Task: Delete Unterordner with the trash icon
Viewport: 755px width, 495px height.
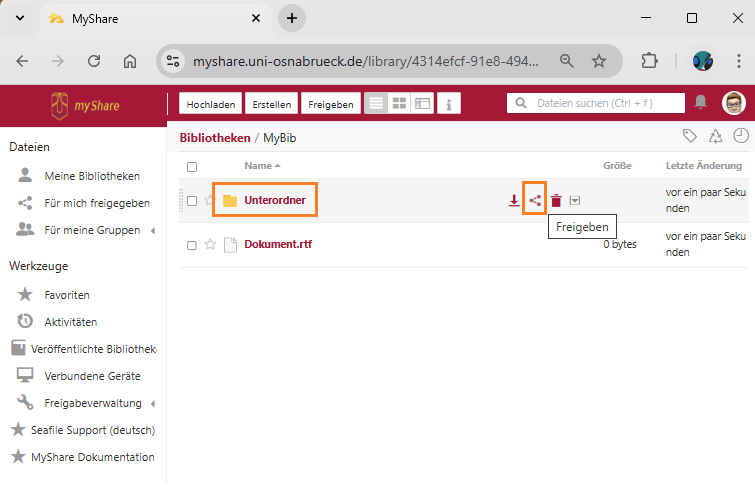Action: coord(556,201)
